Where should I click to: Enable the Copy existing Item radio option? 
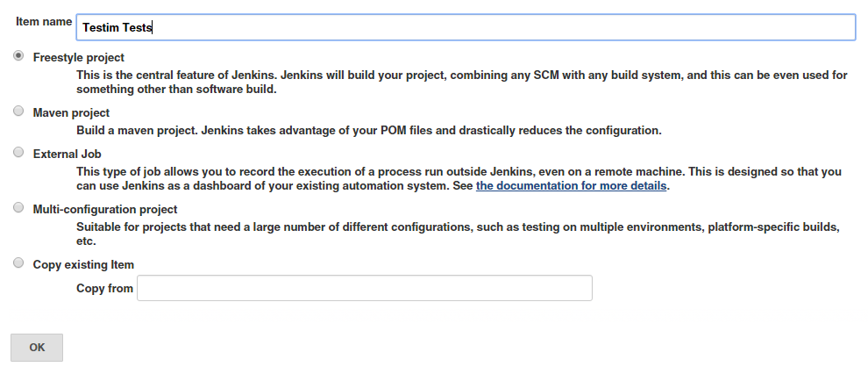click(x=18, y=263)
